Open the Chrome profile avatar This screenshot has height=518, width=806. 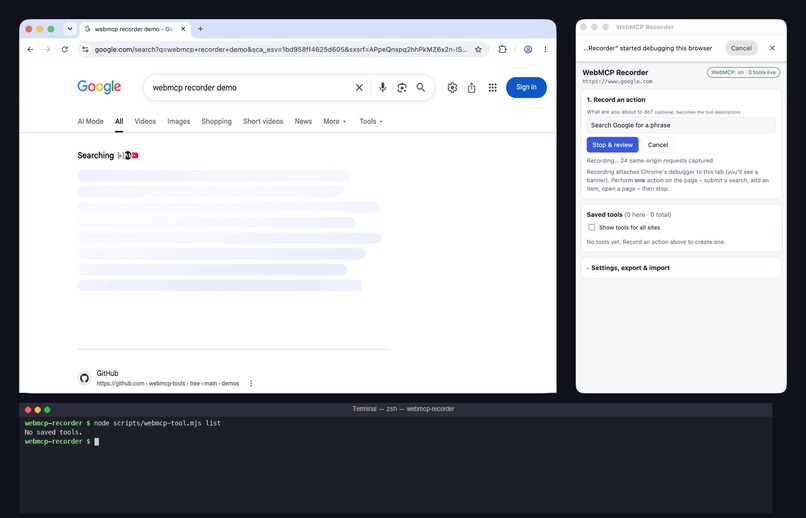pos(528,49)
